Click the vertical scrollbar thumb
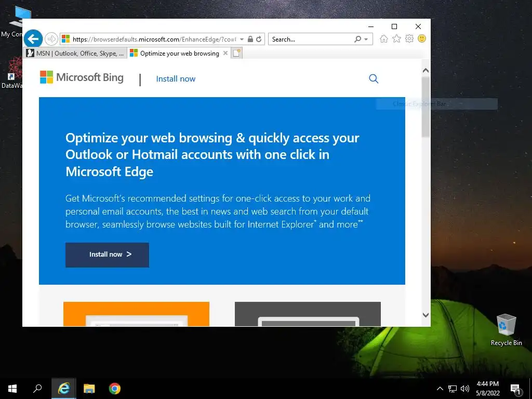The width and height of the screenshot is (532, 399). [425, 107]
